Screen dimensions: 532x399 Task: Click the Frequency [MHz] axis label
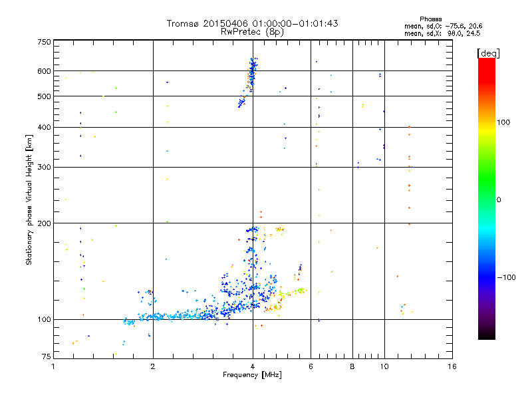(252, 376)
